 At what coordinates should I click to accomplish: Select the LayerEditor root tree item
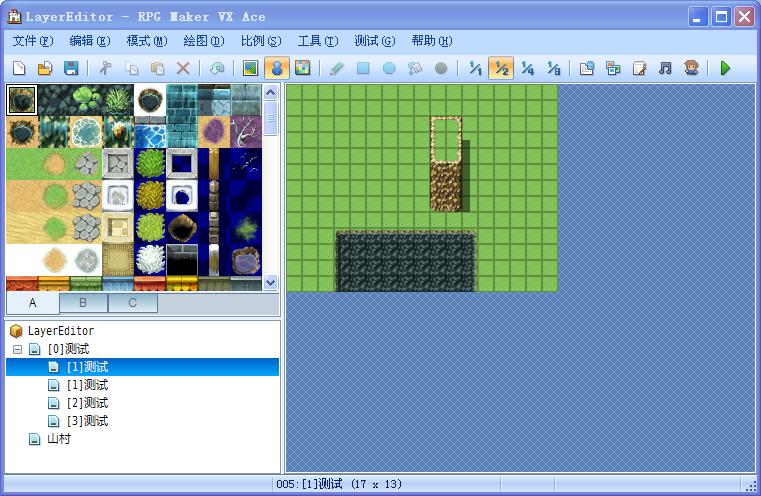click(61, 331)
